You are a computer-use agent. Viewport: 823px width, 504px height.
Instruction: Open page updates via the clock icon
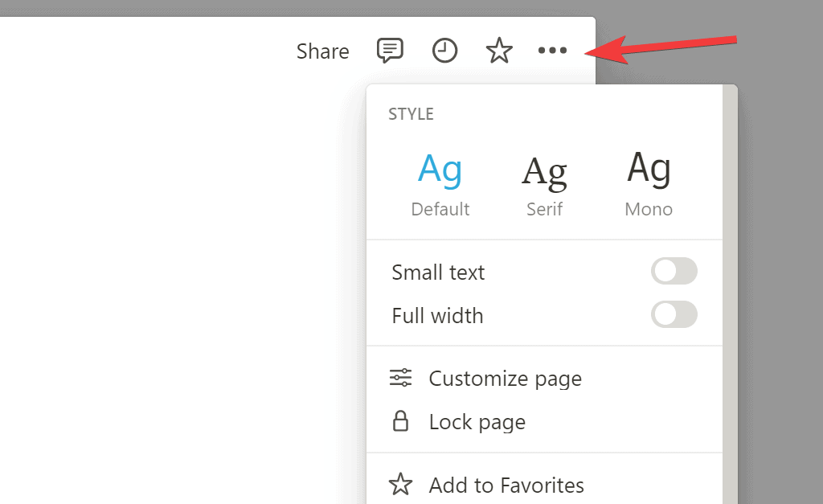(x=444, y=51)
